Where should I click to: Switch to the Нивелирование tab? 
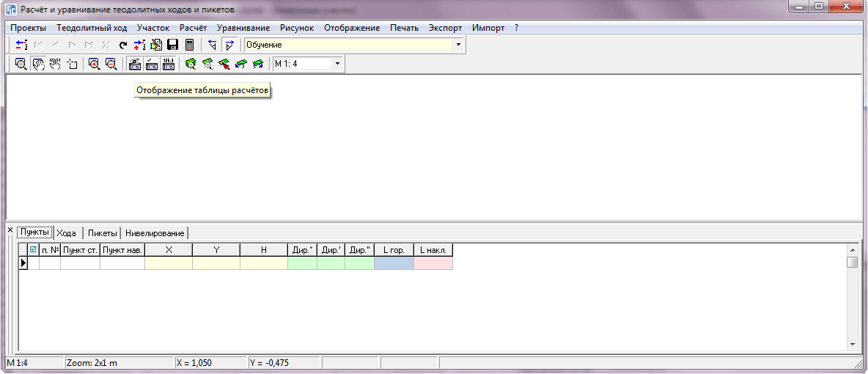pyautogui.click(x=155, y=233)
